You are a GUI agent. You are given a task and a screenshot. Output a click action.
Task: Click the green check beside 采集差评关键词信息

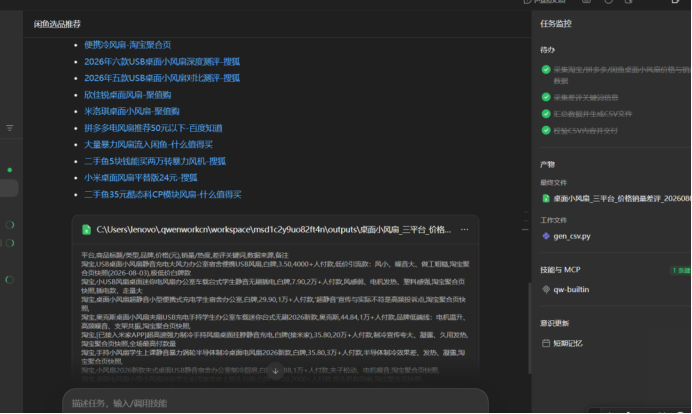546,97
